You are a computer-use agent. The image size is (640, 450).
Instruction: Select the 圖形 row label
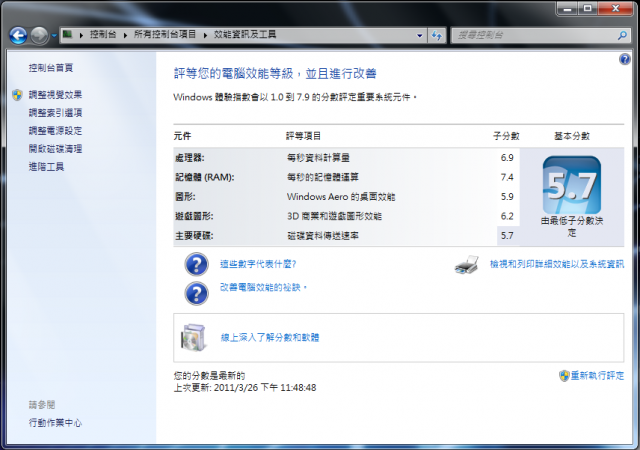tap(185, 197)
